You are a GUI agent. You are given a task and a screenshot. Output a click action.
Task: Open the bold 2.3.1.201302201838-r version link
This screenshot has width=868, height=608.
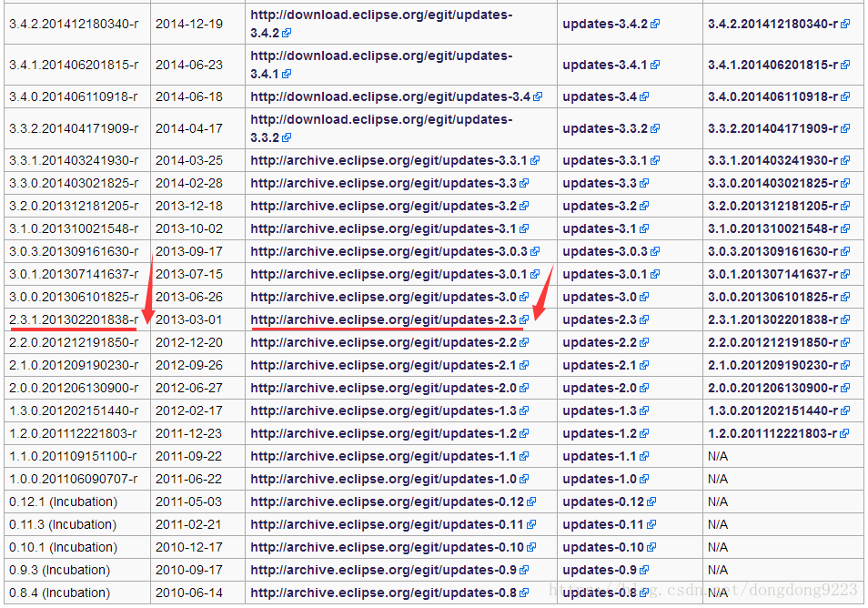pyautogui.click(x=778, y=319)
